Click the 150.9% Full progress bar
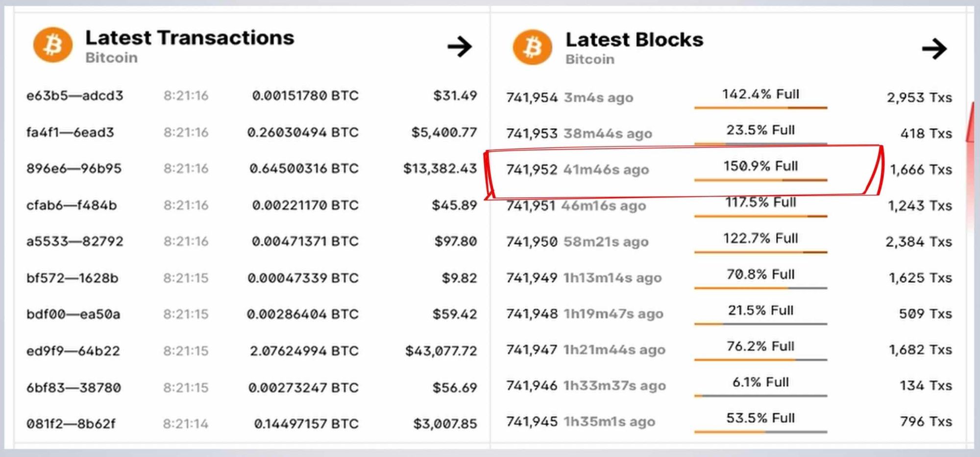 pos(760,180)
